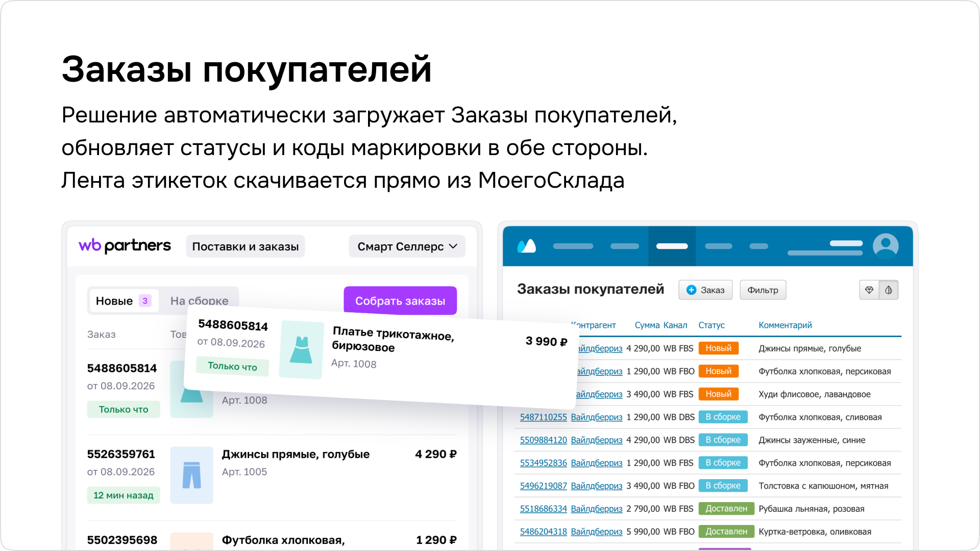The width and height of the screenshot is (980, 551).
Task: Open Поставки и заказы section
Action: pos(245,246)
